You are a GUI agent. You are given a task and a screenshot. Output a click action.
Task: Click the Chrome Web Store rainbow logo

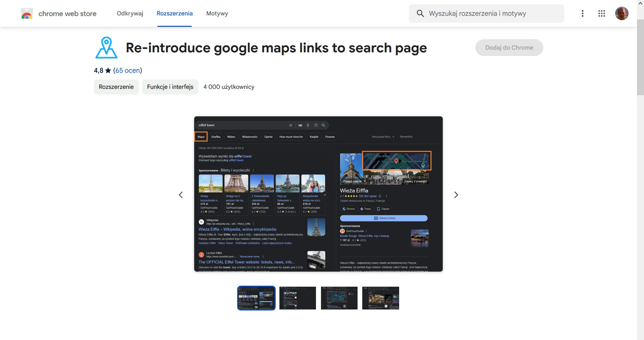pyautogui.click(x=27, y=14)
